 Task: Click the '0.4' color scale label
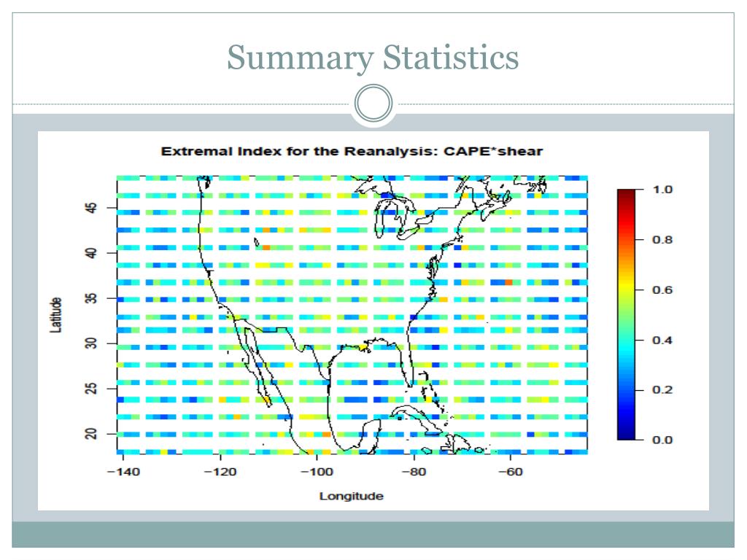(x=662, y=340)
